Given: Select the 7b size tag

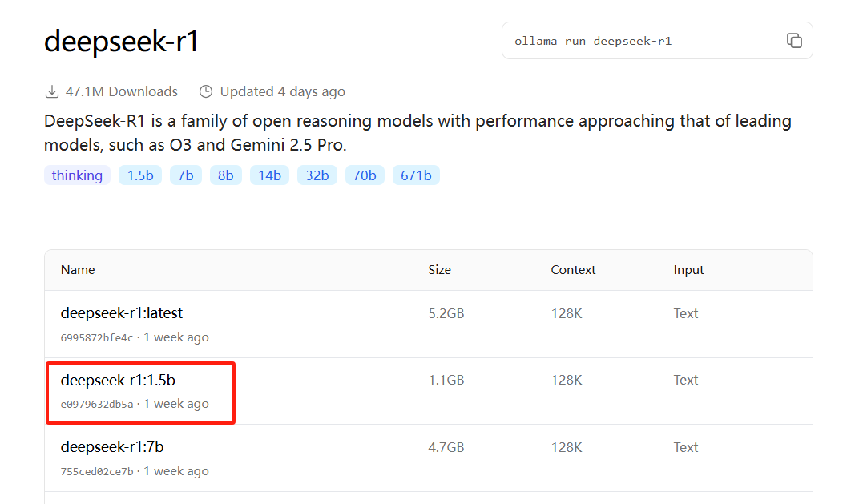Looking at the screenshot, I should click(186, 175).
